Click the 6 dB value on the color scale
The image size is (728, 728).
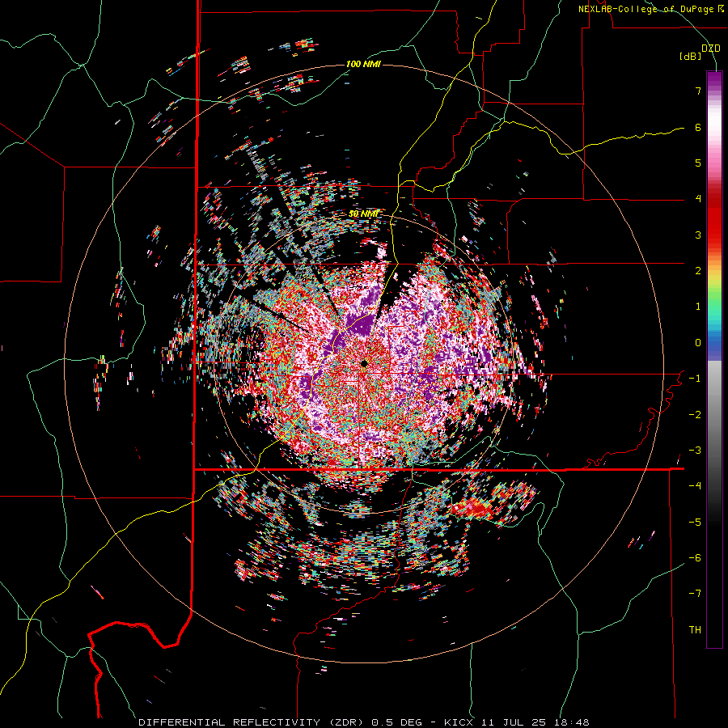[x=698, y=127]
